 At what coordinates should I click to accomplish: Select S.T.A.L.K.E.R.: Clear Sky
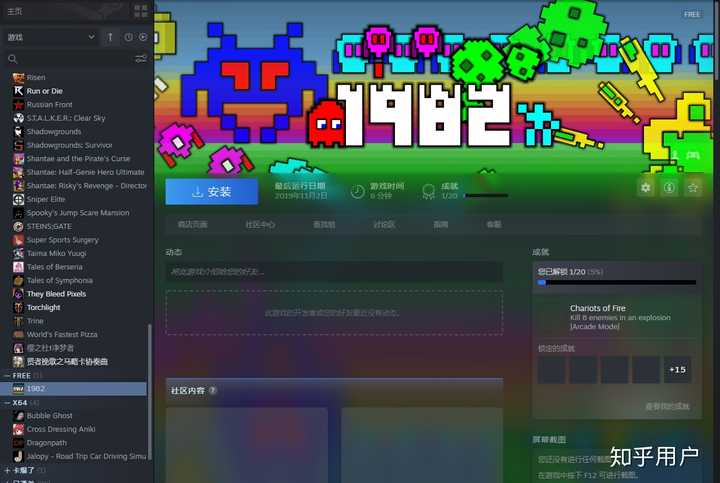(66, 118)
